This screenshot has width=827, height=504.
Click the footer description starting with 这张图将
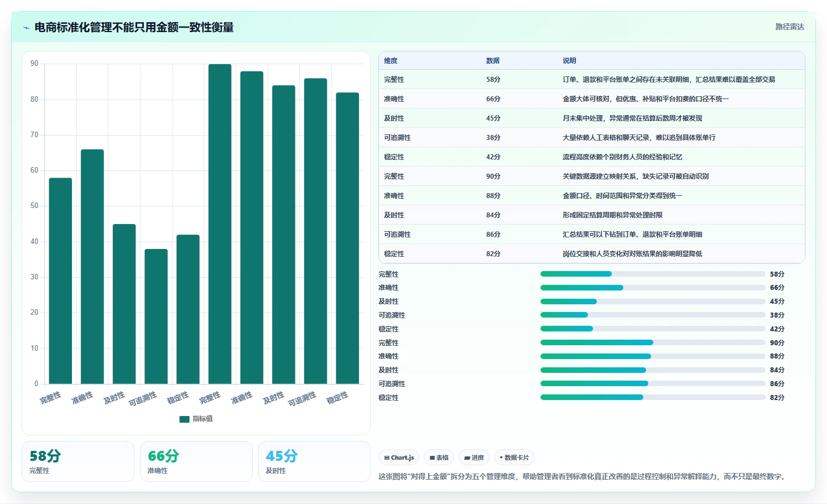583,476
